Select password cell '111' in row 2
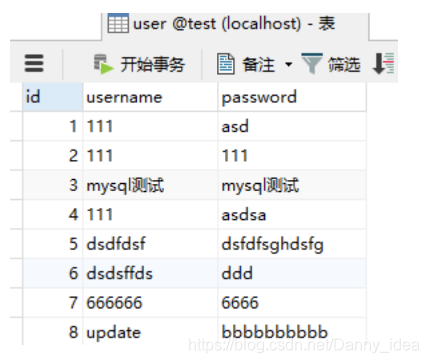The height and width of the screenshot is (363, 429). pyautogui.click(x=292, y=156)
